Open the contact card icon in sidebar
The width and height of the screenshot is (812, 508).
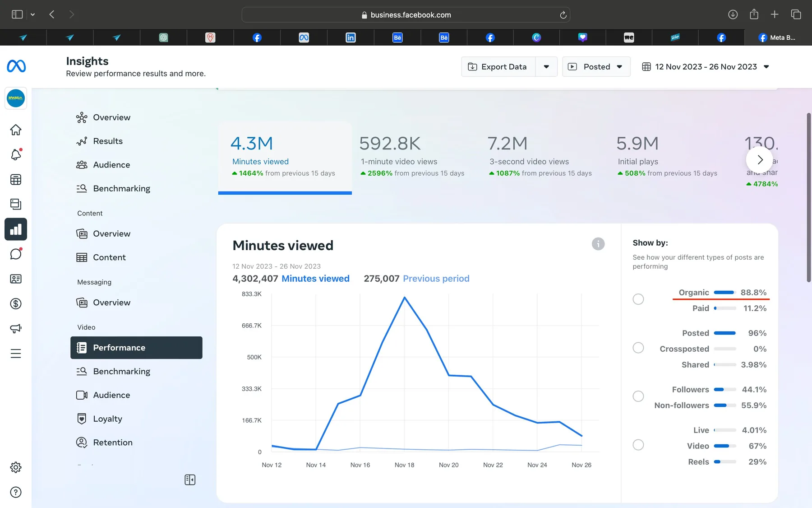[x=16, y=279]
